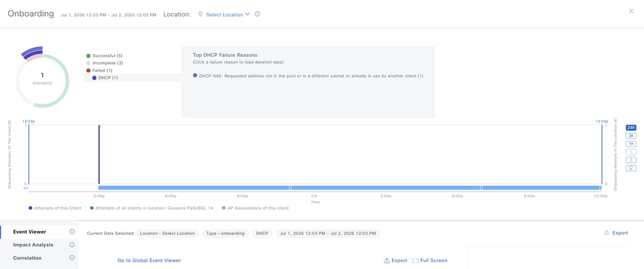Toggle Attempts of all clients in location legend

[151, 208]
